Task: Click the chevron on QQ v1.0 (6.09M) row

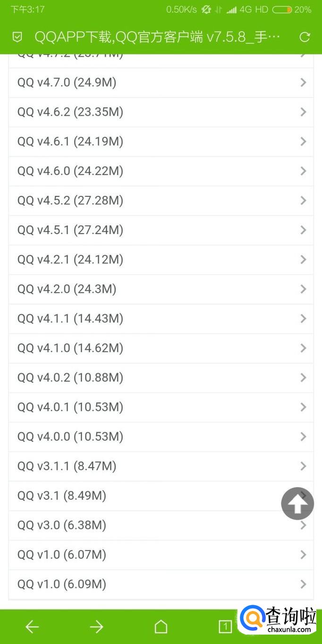Action: click(304, 584)
